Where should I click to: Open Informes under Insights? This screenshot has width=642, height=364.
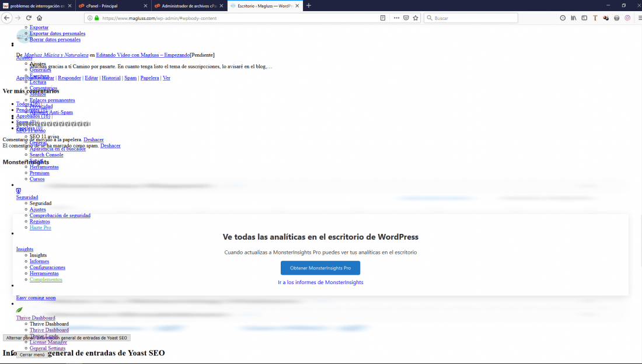click(39, 261)
